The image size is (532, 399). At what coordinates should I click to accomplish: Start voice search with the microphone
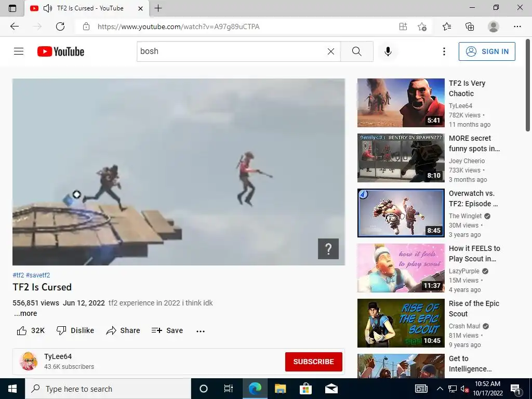(x=388, y=51)
